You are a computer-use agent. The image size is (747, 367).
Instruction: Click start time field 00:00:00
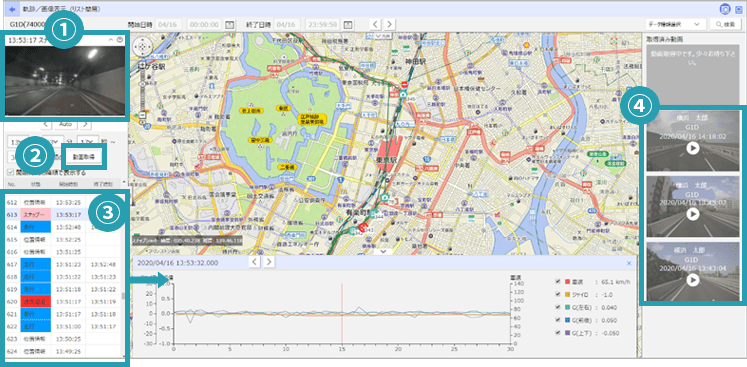point(204,24)
